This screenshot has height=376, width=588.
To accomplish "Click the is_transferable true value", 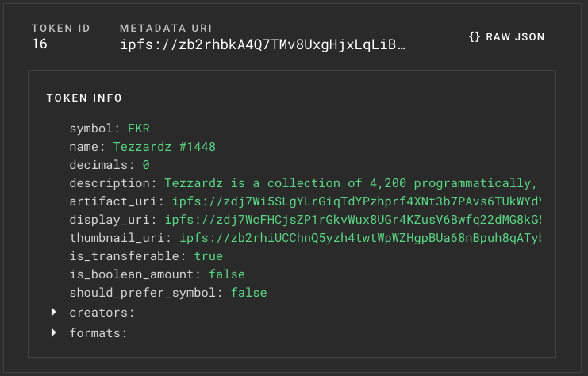I will tap(208, 256).
